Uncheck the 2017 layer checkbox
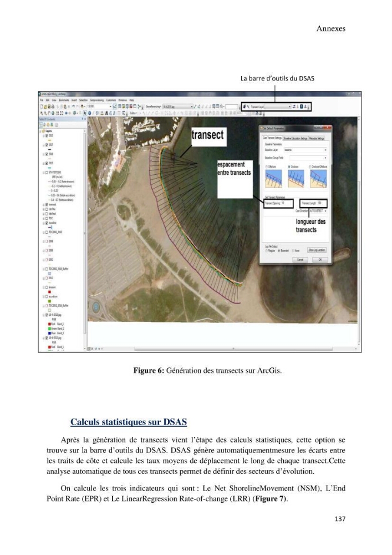392x555 pixels. click(x=47, y=145)
